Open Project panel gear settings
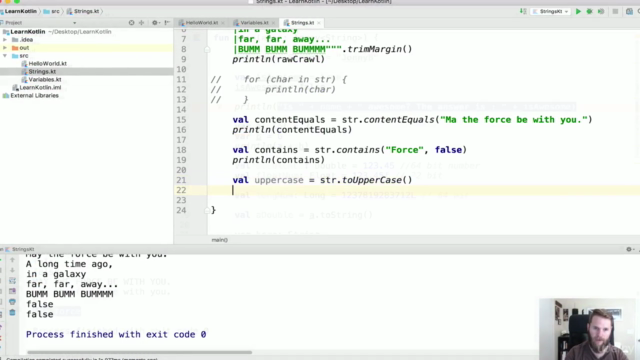 pos(155,23)
